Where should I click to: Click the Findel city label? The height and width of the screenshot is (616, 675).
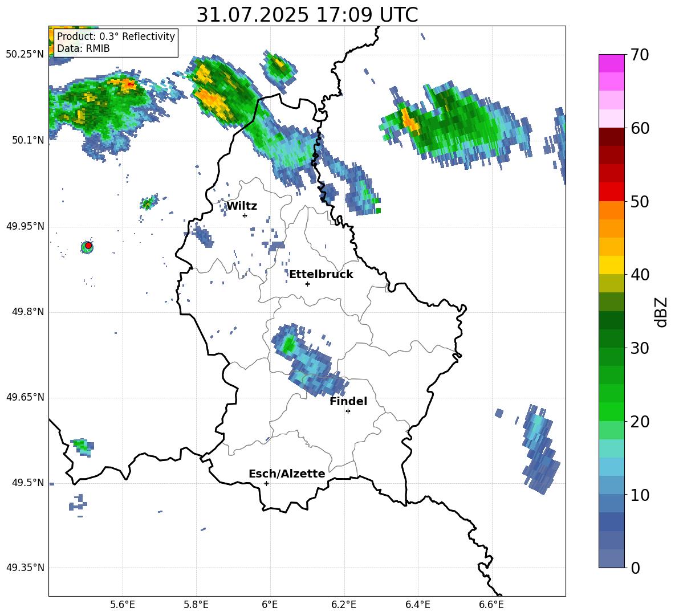[x=348, y=401]
